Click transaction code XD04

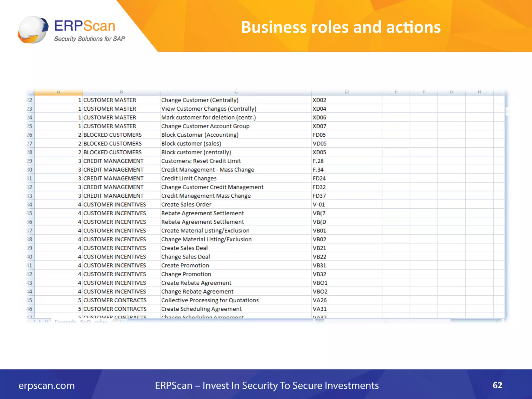(347, 109)
